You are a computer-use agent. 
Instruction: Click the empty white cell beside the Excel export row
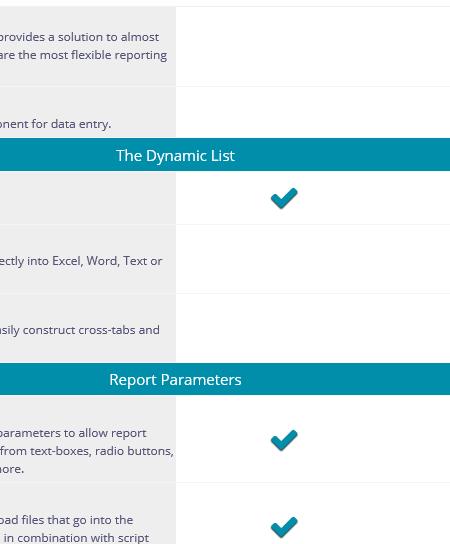[313, 259]
